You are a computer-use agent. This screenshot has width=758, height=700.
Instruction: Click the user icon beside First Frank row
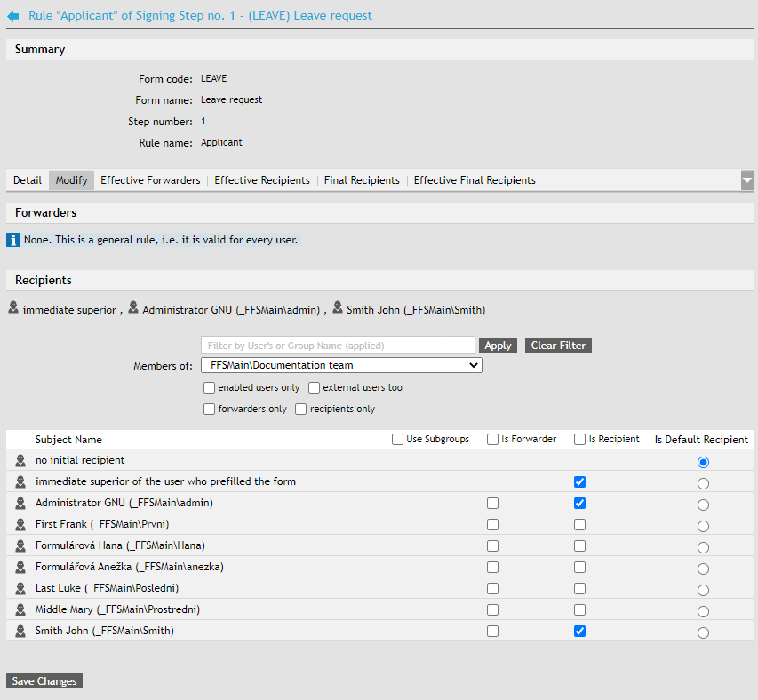coord(20,525)
